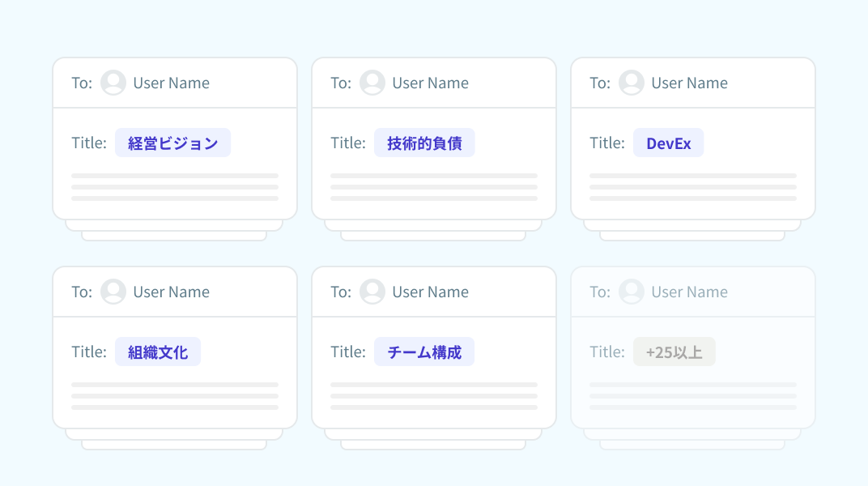Click the To: label in 組織文化 card
This screenshot has width=868, height=486.
[x=82, y=292]
